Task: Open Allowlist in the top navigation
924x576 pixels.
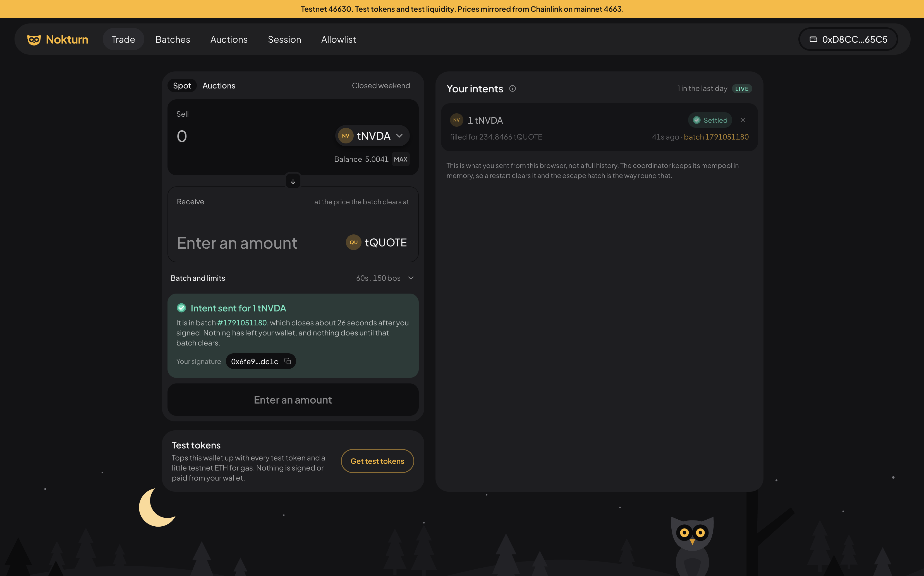Action: [x=338, y=39]
